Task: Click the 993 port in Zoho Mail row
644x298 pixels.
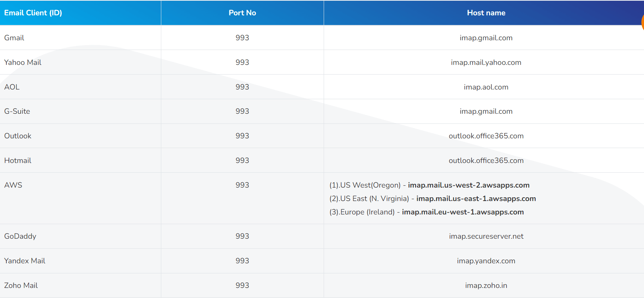Action: coord(242,285)
